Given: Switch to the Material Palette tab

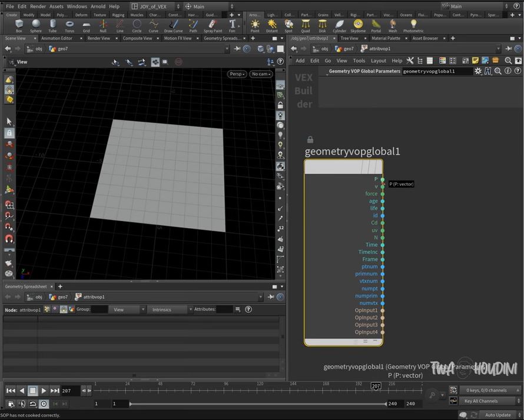Looking at the screenshot, I should tap(386, 38).
